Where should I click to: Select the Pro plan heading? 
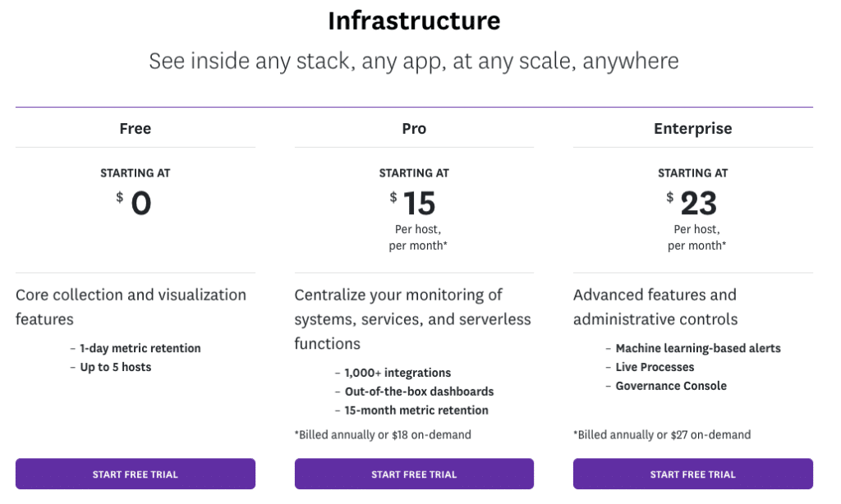414,128
